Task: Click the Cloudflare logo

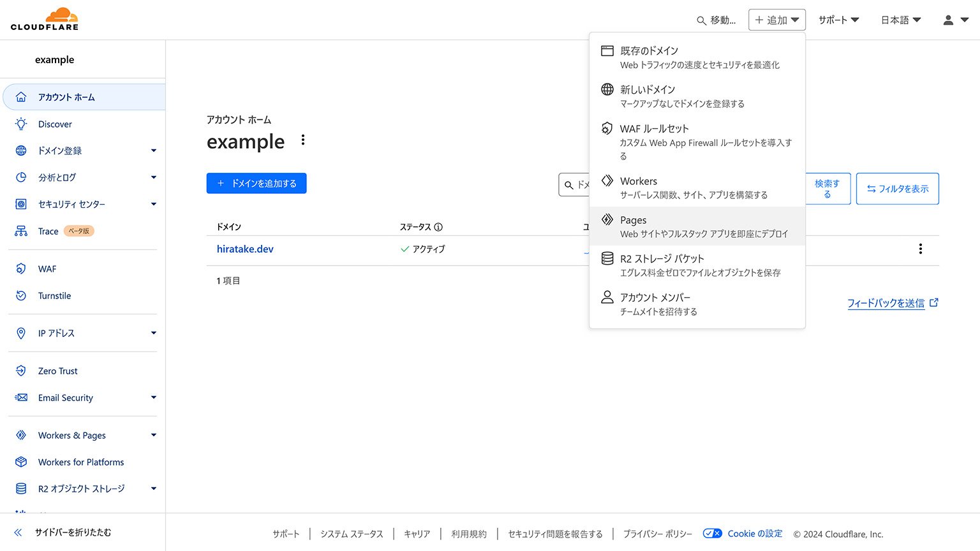Action: click(45, 19)
